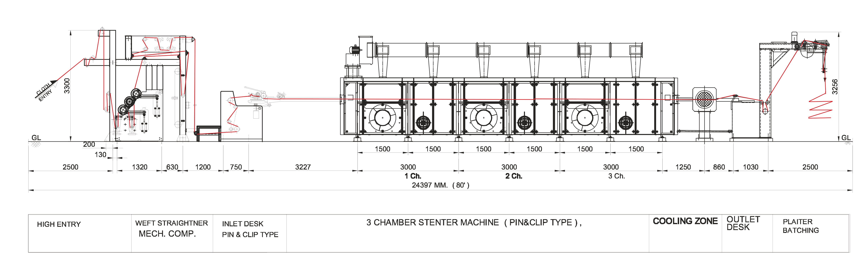Click the 3 Ch. chamber label
The width and height of the screenshot is (868, 262).
tap(616, 176)
